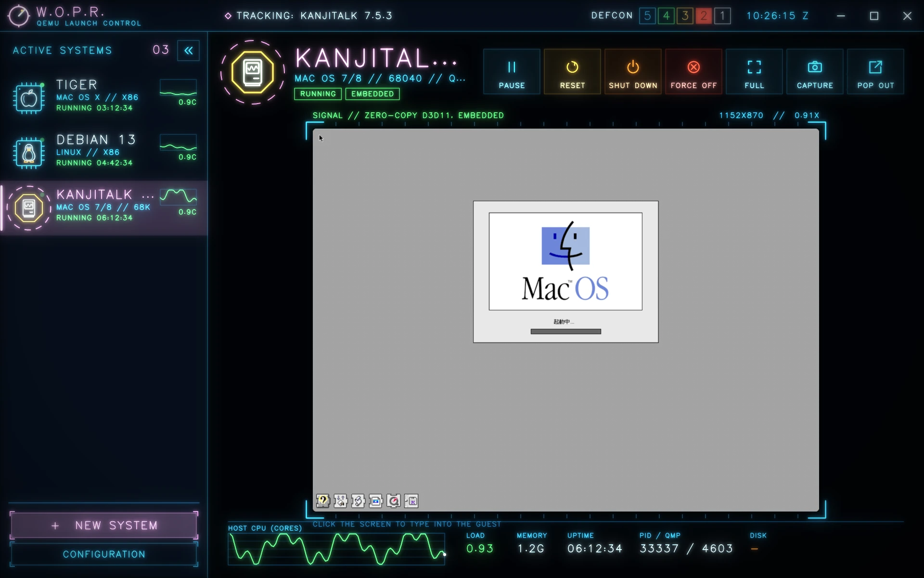Viewport: 924px width, 578px height.
Task: Click the resolution readout 1152X870
Action: pyautogui.click(x=741, y=116)
